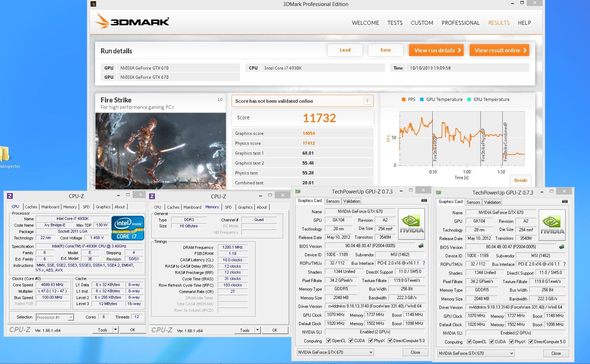Toggle PhysX checkbox in left GPU-Z

coord(370,341)
